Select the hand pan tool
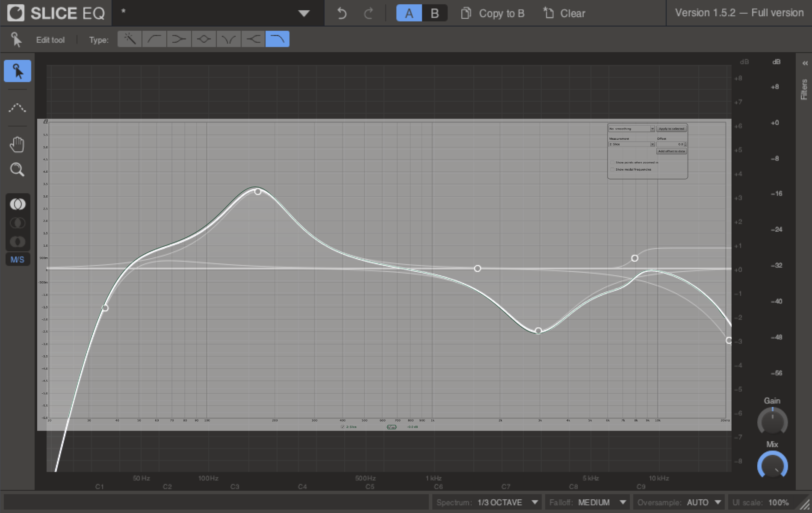This screenshot has width=812, height=513. [17, 144]
